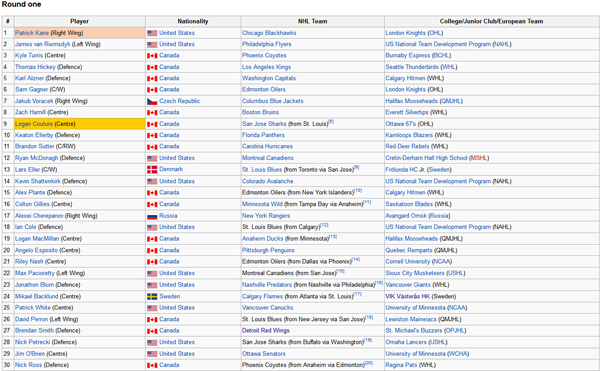Screen dimensions: 600x371
Task: Open James van Riemsdyk's page
Action: pyautogui.click(x=42, y=44)
